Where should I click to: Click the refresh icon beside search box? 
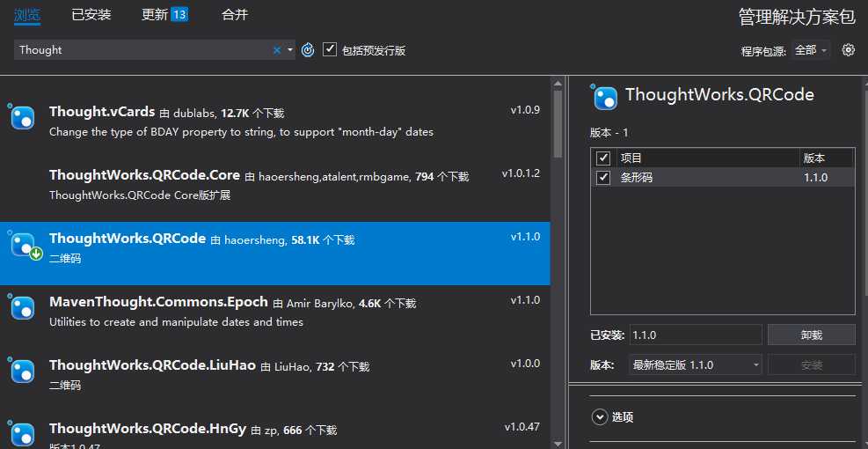(x=308, y=50)
